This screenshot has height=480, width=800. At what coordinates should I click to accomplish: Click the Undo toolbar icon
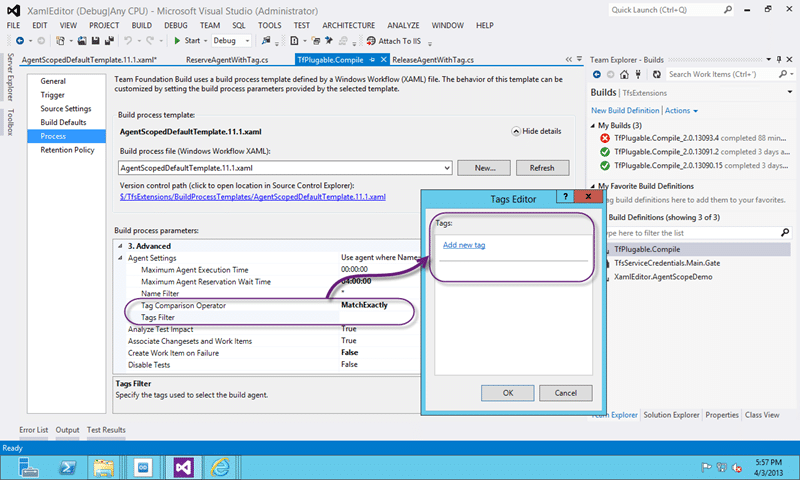(x=128, y=41)
